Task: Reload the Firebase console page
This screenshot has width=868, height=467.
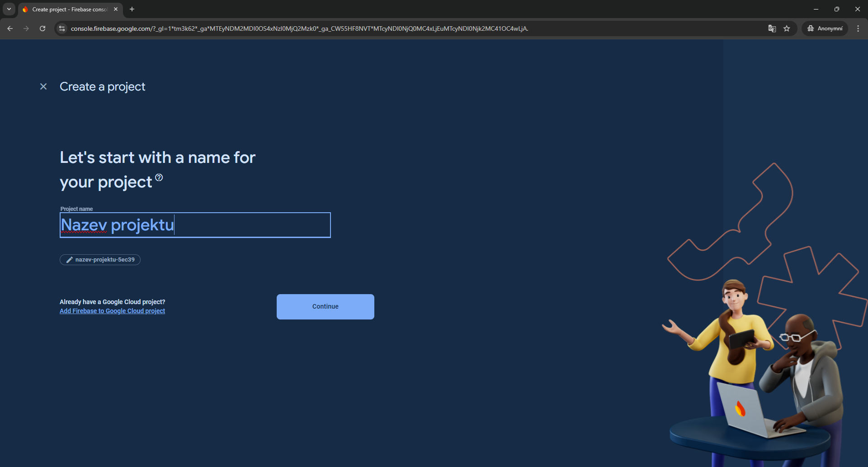Action: coord(42,29)
